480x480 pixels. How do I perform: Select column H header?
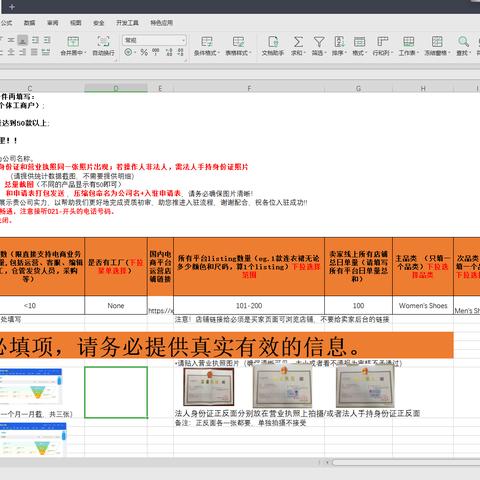click(423, 88)
